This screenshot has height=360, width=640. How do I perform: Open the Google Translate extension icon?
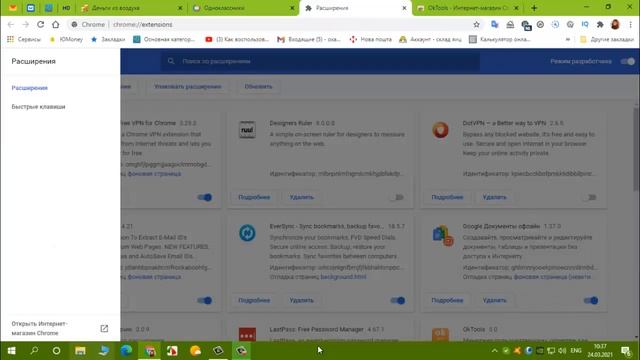pyautogui.click(x=495, y=24)
